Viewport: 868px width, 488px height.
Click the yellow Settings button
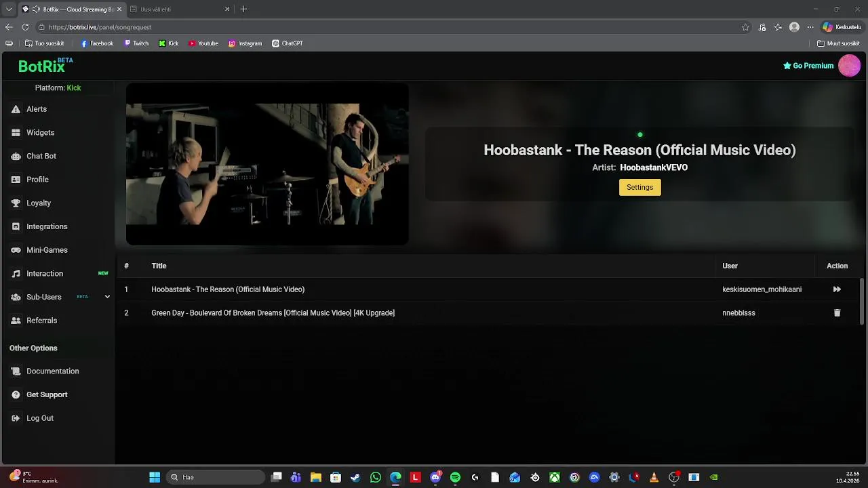(x=639, y=187)
